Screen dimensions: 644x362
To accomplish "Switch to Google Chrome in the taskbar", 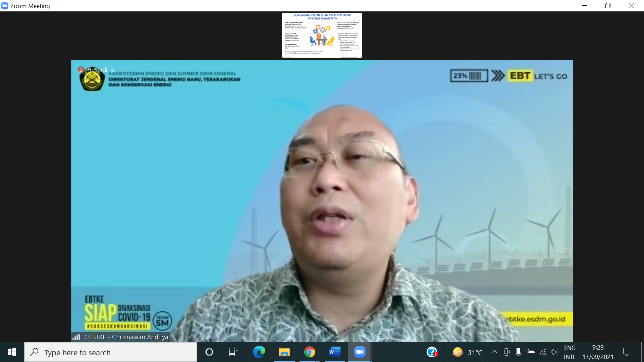I will (310, 352).
